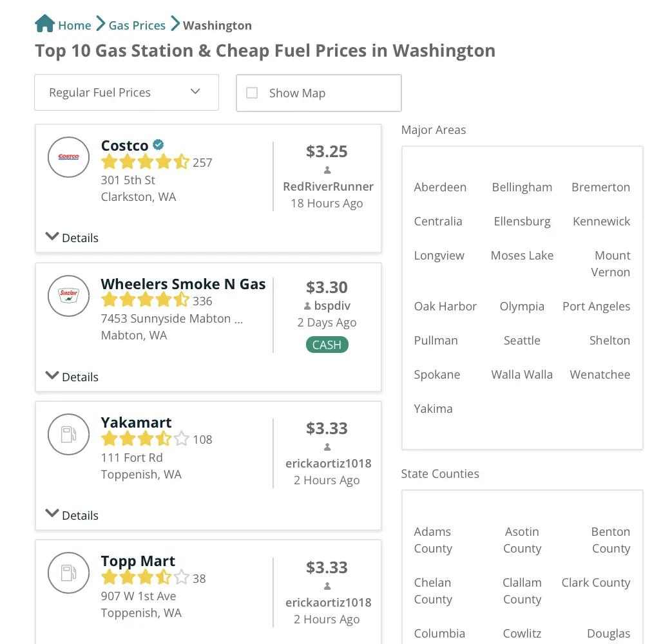The width and height of the screenshot is (652, 644).
Task: Expand Details for the Costco station
Action: tap(72, 237)
